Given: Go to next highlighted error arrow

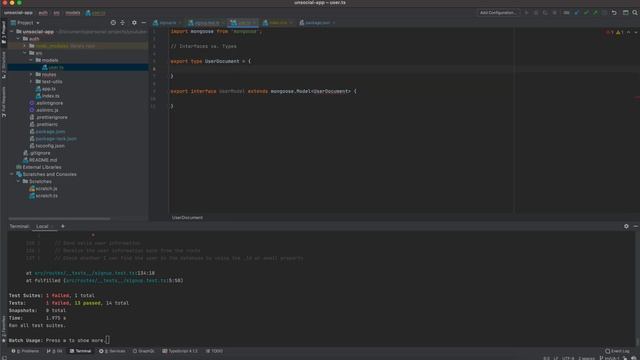Looking at the screenshot, I should click(x=636, y=32).
